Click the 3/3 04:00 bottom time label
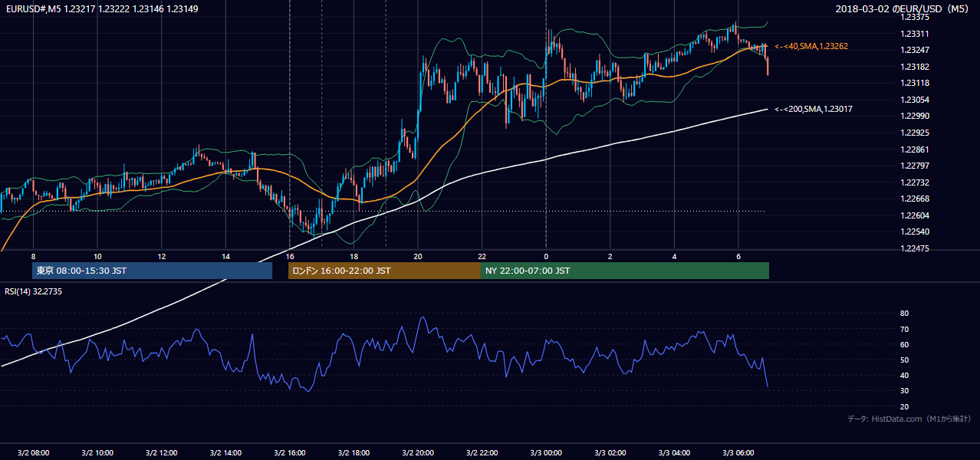The image size is (980, 460). (673, 452)
